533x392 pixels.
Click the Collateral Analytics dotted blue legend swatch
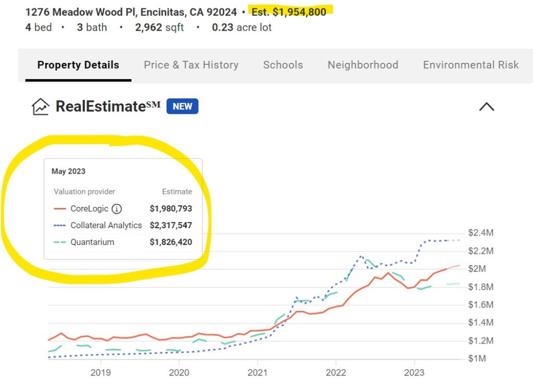[x=60, y=225]
